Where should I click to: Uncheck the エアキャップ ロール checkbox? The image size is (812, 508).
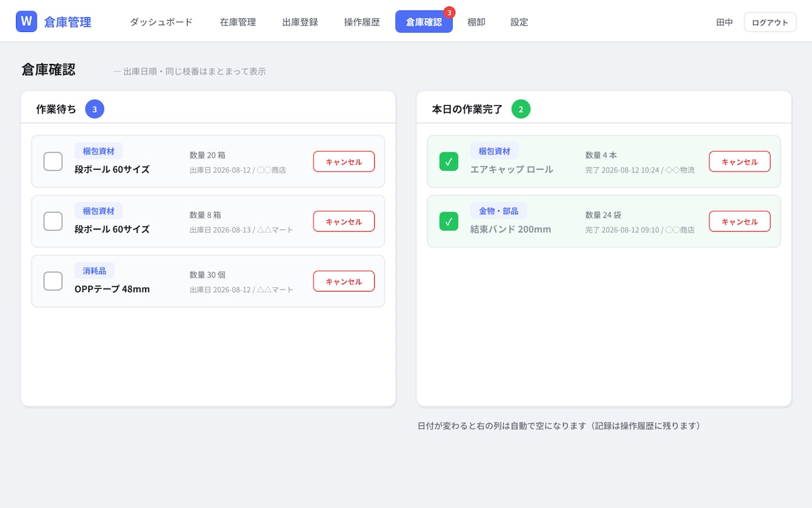tap(449, 161)
